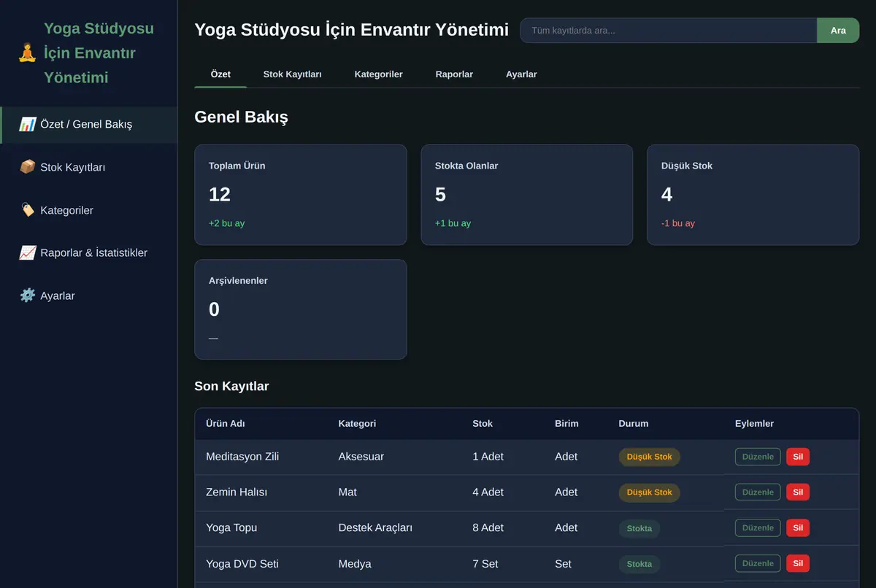Click the Stokta Olanlar summary card
Image resolution: width=876 pixels, height=588 pixels.
pos(527,195)
